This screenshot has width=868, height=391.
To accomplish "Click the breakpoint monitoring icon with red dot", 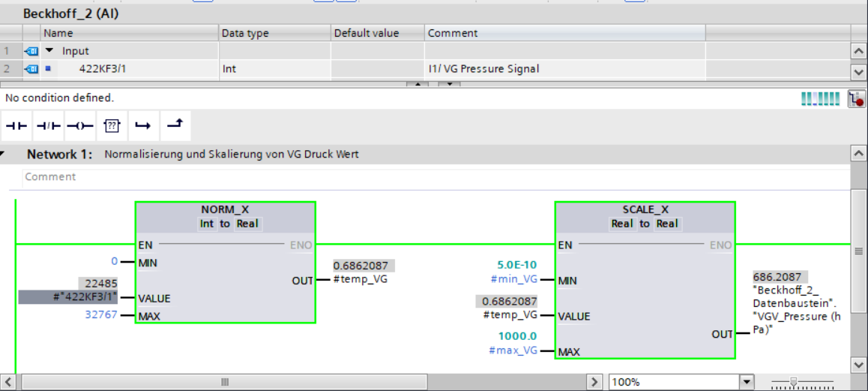I will 857,99.
